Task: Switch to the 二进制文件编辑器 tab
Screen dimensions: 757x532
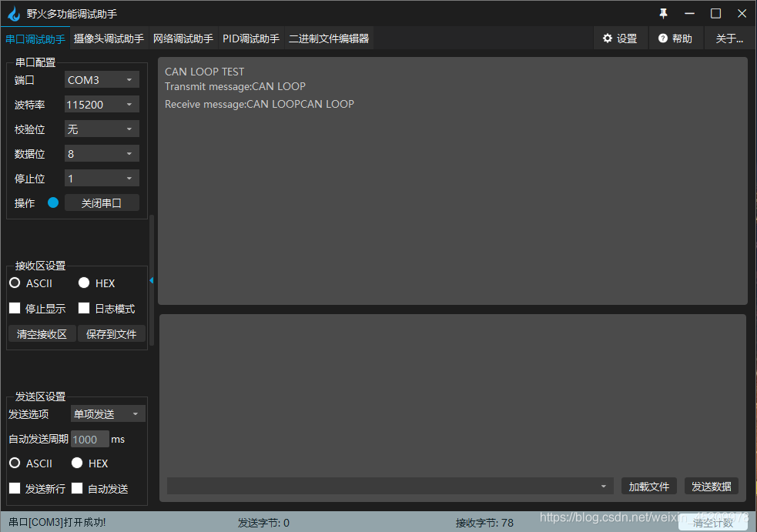Action: pos(329,37)
